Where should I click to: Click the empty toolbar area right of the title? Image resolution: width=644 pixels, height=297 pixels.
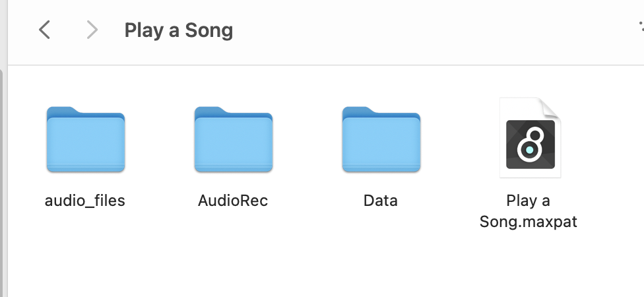432,31
